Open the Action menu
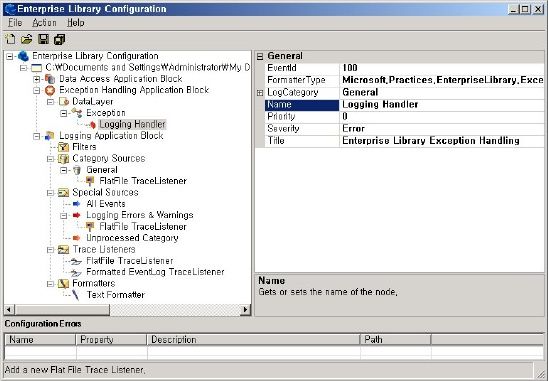This screenshot has width=548, height=381. [44, 23]
